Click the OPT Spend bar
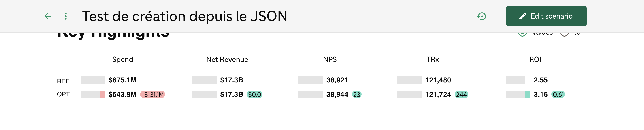This screenshot has height=130, width=644. tap(93, 94)
